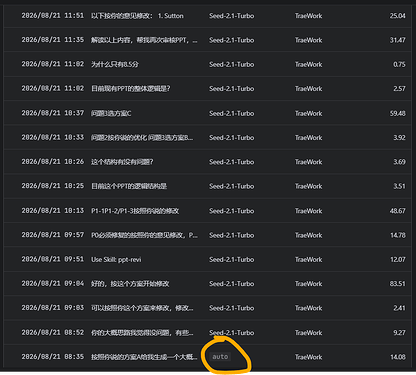Select the timestamp 2026/08/21 11:51
This screenshot has height=375, width=416.
click(53, 16)
